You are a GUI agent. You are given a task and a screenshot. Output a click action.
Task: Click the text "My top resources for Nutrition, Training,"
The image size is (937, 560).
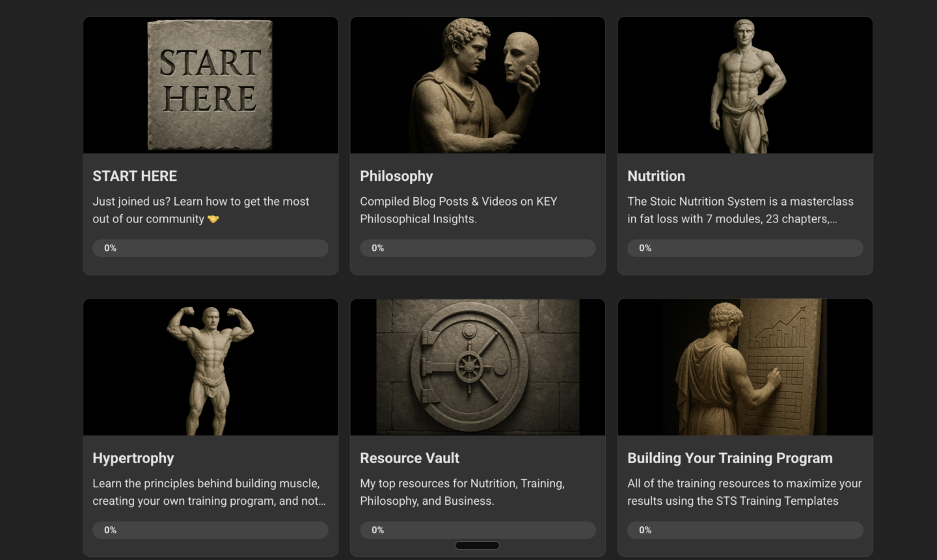pyautogui.click(x=462, y=483)
